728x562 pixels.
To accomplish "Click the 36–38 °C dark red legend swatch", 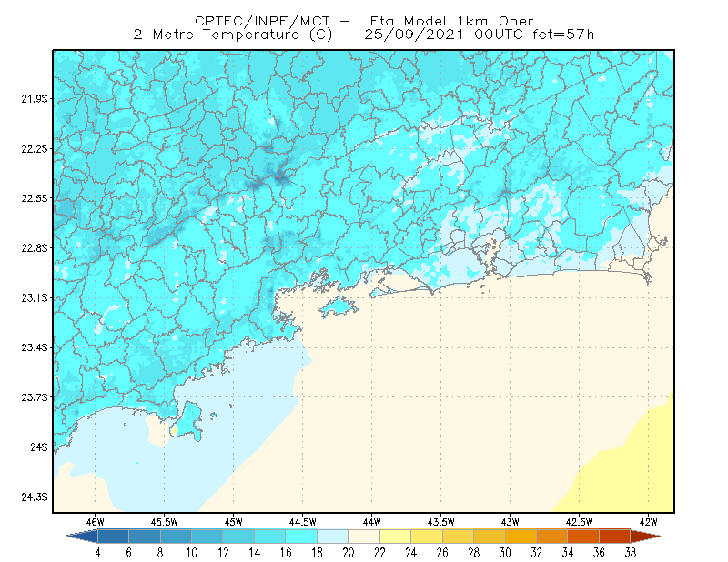I will coord(614,537).
